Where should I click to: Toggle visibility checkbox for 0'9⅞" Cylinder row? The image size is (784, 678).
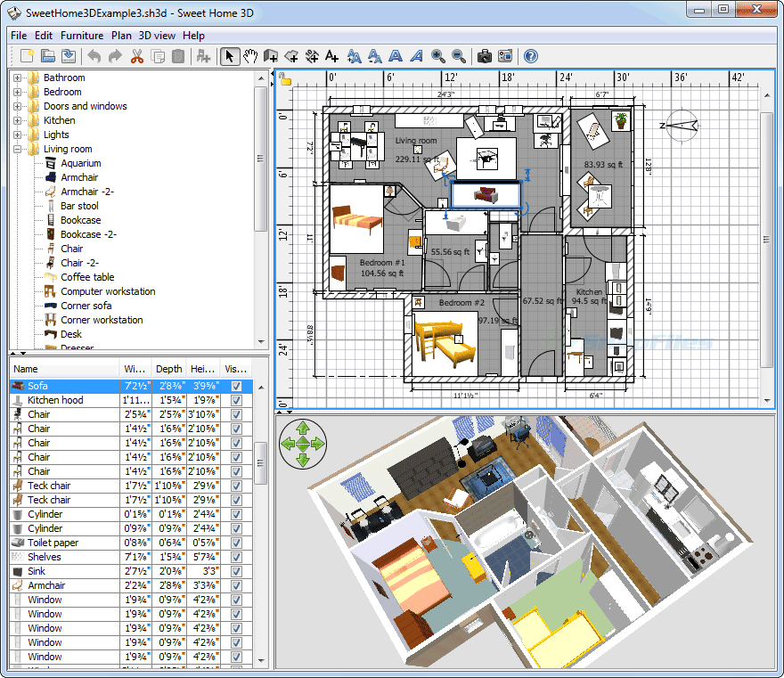click(236, 529)
